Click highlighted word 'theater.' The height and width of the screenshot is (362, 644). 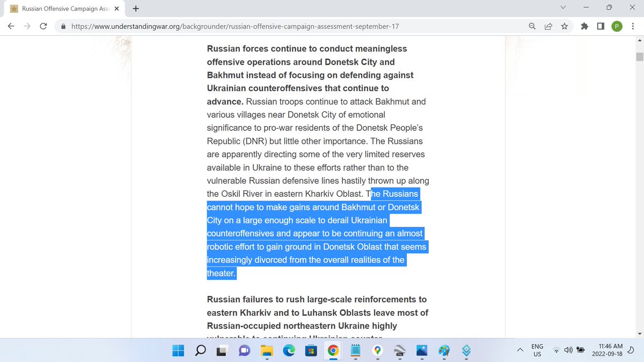point(222,273)
